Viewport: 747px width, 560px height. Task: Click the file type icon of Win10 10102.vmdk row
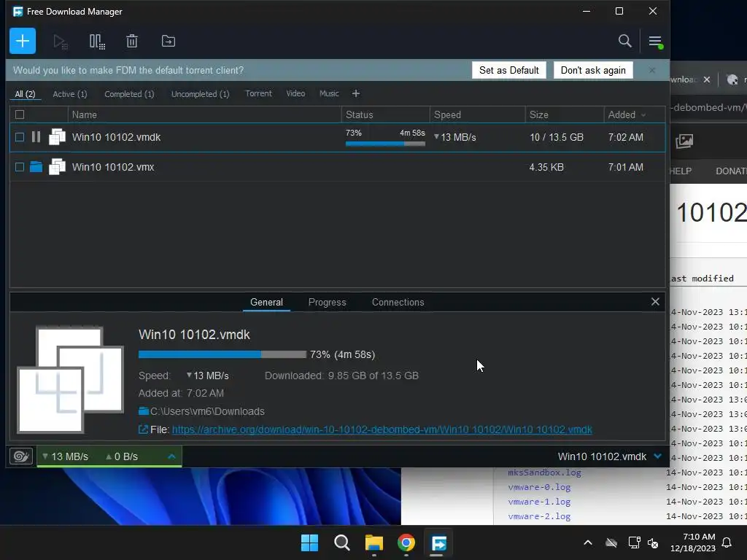click(57, 137)
